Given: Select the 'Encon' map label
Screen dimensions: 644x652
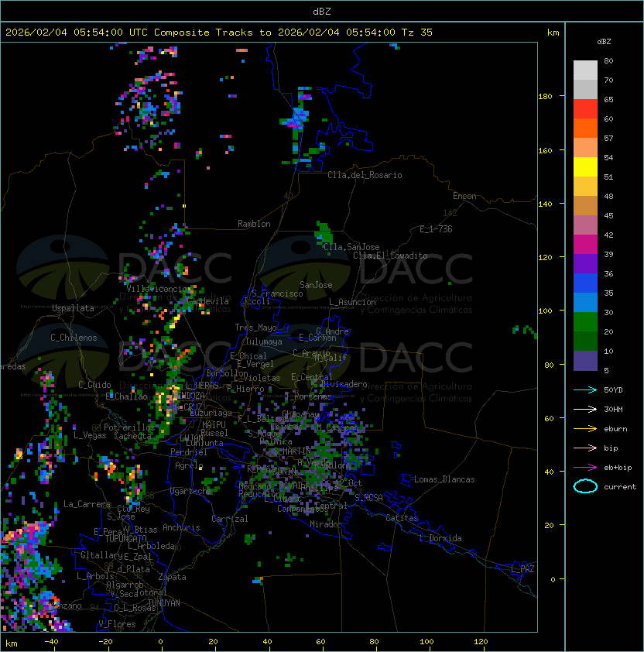Looking at the screenshot, I should 464,196.
